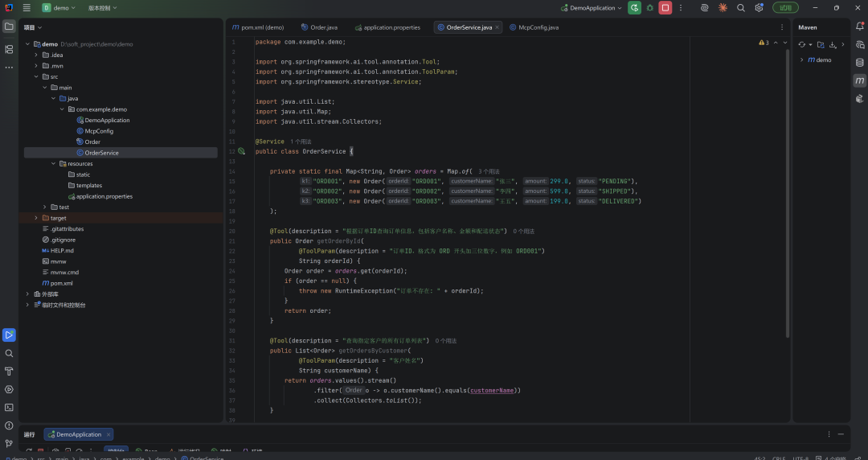
Task: Expand the demo node in Maven panel
Action: click(801, 60)
